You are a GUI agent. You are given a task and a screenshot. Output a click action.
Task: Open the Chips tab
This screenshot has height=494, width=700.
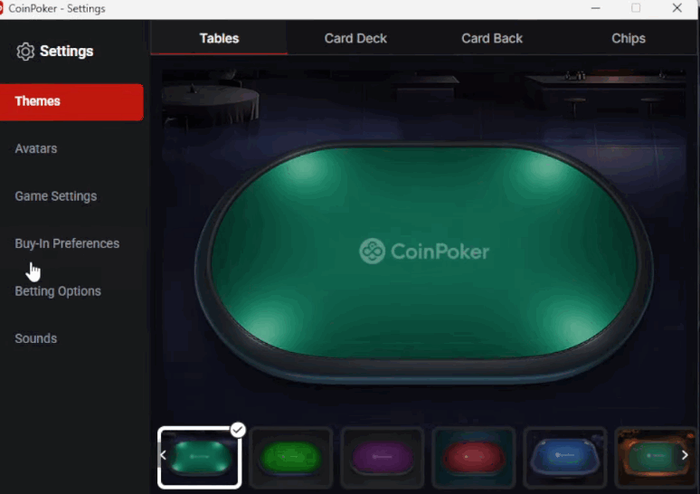pos(628,38)
